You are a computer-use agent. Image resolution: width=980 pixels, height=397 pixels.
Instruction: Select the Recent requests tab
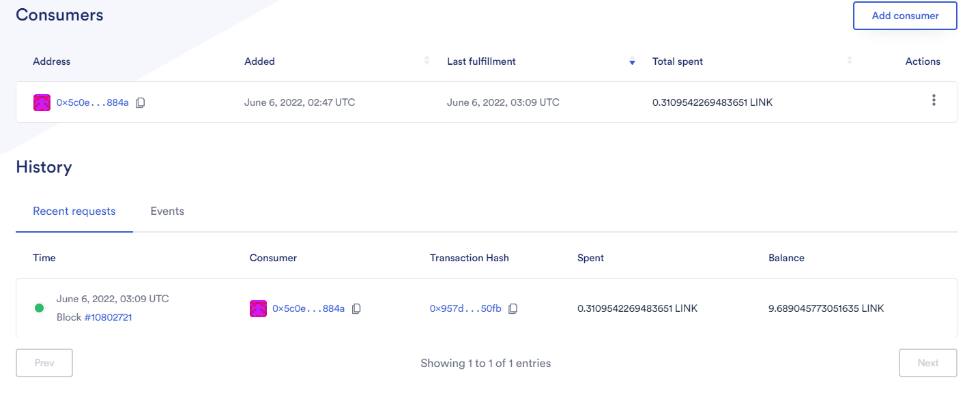pyautogui.click(x=74, y=211)
